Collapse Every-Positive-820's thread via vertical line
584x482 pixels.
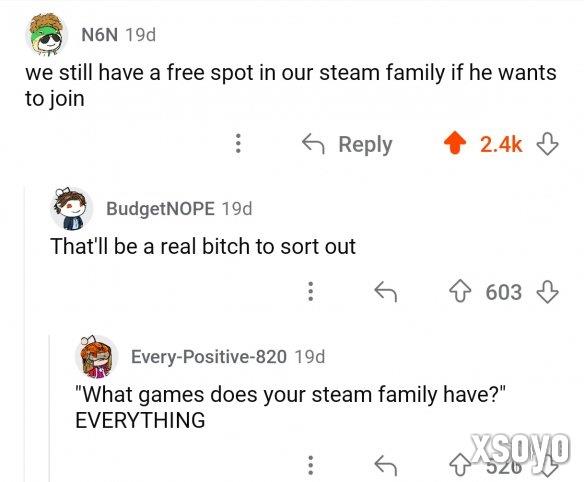click(50, 408)
